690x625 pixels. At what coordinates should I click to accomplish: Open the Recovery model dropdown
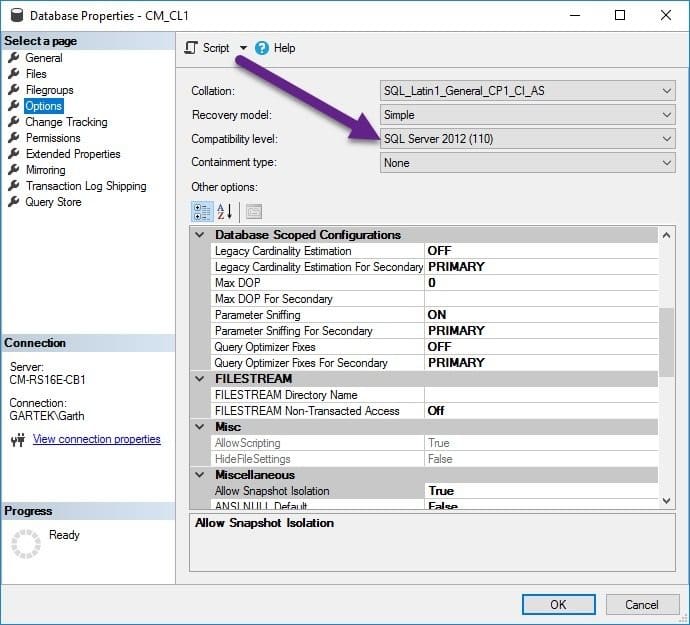click(527, 115)
